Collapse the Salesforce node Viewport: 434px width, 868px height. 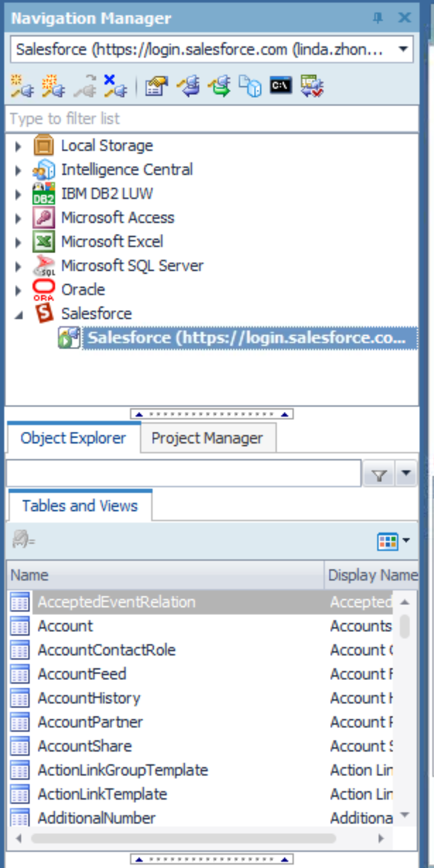click(x=19, y=315)
